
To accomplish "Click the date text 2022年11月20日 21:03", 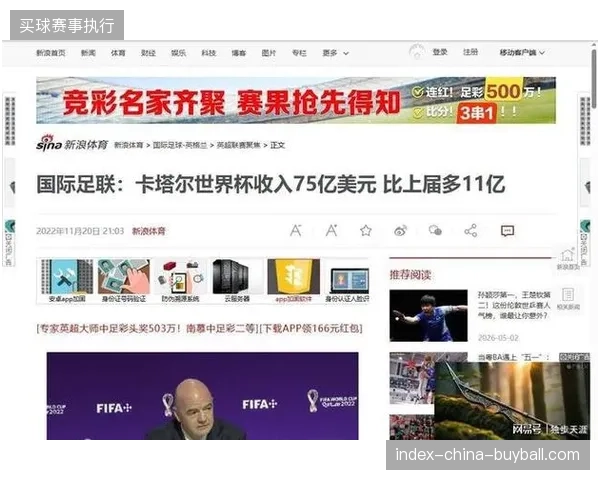I will point(80,231).
